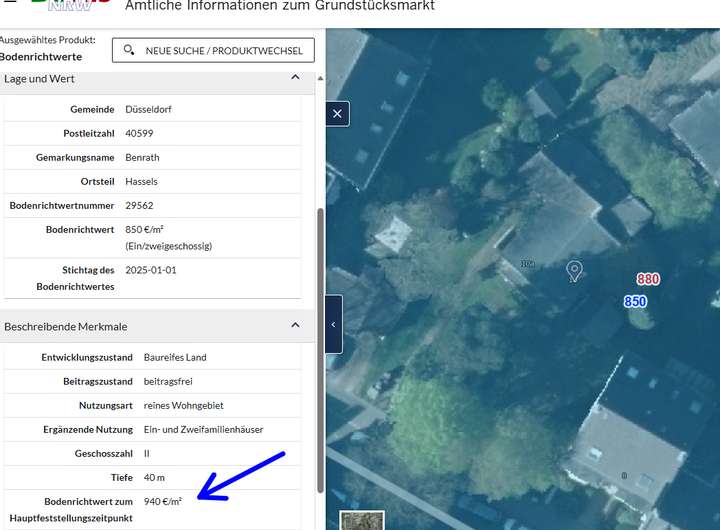720x530 pixels.
Task: Click the magnifier icon in the search button
Action: (x=129, y=49)
